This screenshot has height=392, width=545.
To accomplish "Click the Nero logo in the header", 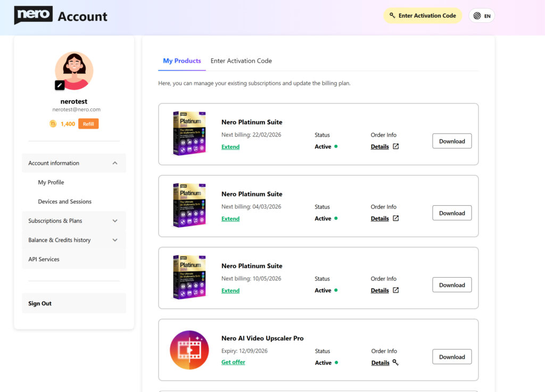I will (33, 15).
